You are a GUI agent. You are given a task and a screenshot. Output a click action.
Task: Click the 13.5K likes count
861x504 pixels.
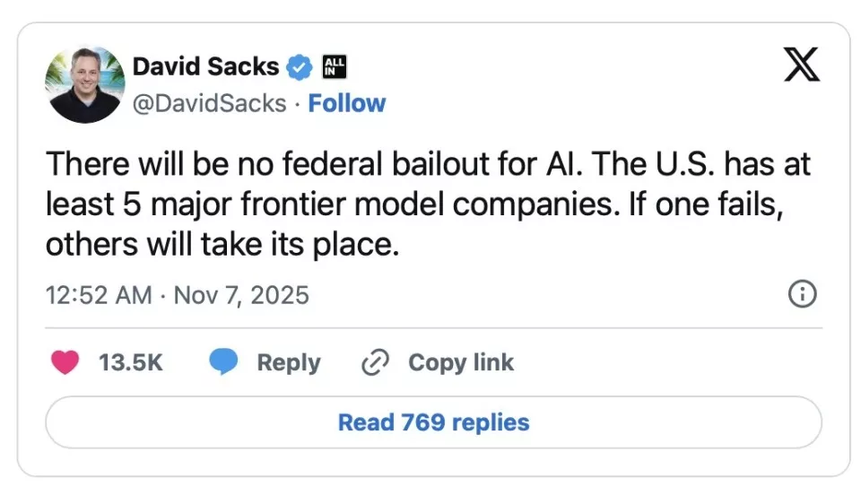[x=131, y=362]
